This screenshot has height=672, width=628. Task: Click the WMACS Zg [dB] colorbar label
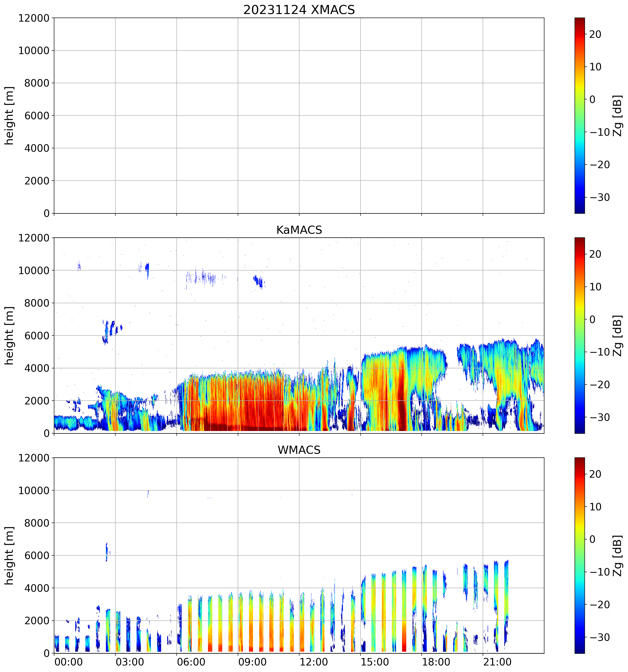pyautogui.click(x=617, y=555)
